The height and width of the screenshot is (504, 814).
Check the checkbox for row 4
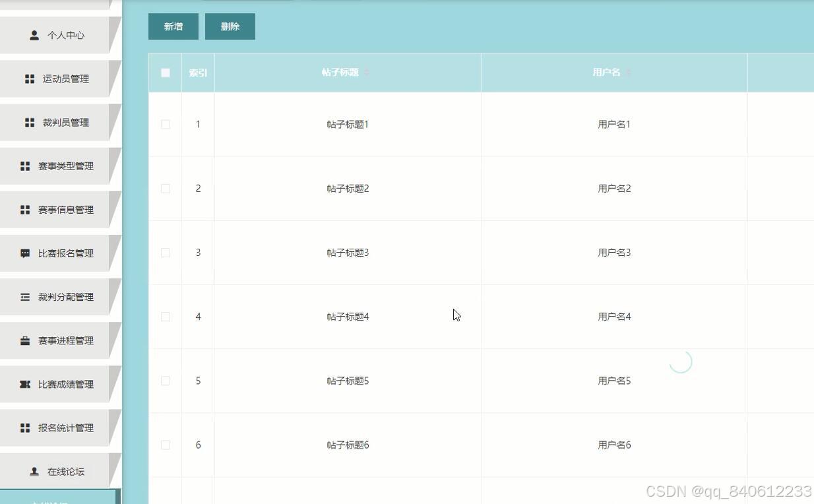click(x=166, y=317)
